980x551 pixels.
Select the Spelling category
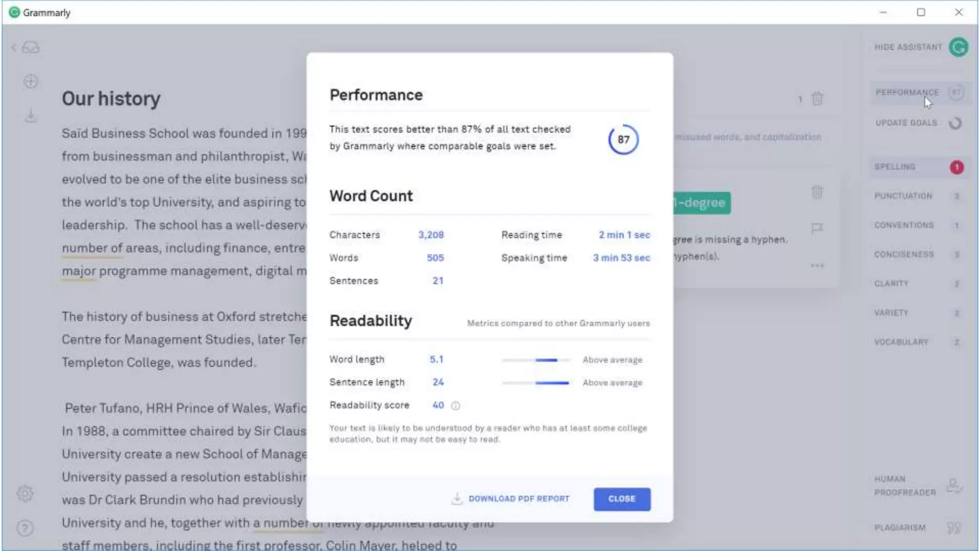click(x=895, y=167)
